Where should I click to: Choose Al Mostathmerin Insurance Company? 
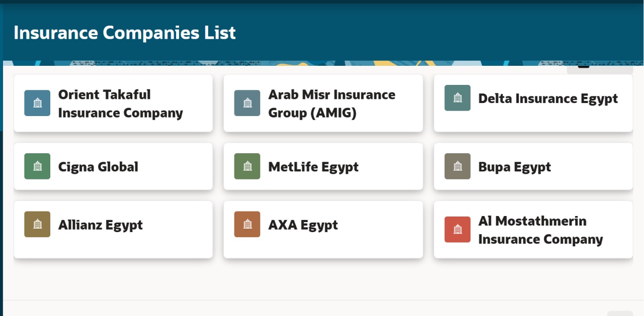533,229
